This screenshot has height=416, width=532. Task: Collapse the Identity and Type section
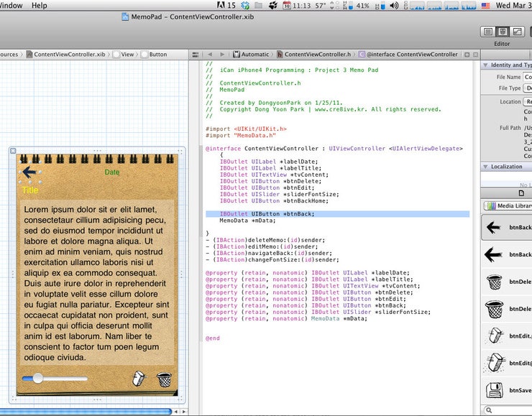(485, 65)
